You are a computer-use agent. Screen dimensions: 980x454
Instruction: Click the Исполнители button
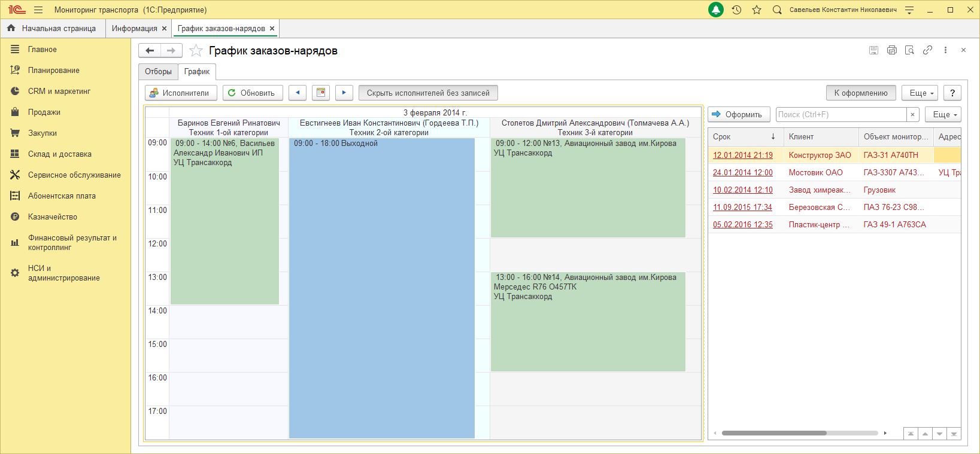180,93
